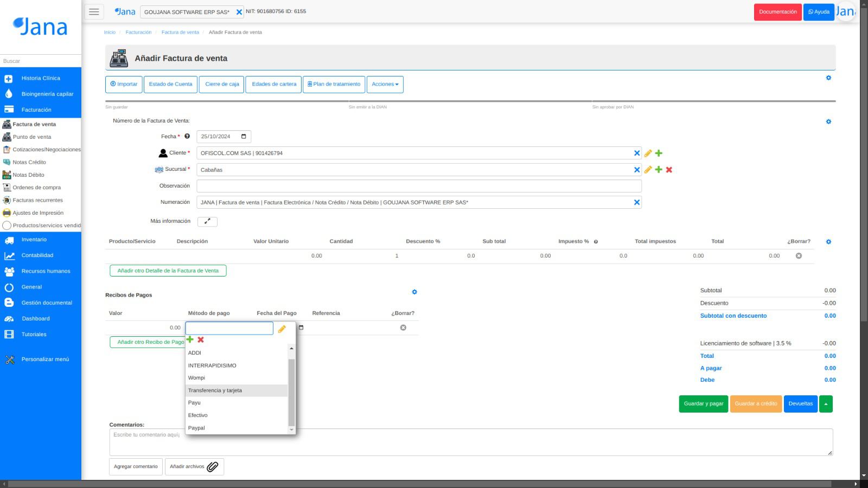The image size is (868, 488).
Task: Open Cierre de caja
Action: pyautogui.click(x=222, y=85)
